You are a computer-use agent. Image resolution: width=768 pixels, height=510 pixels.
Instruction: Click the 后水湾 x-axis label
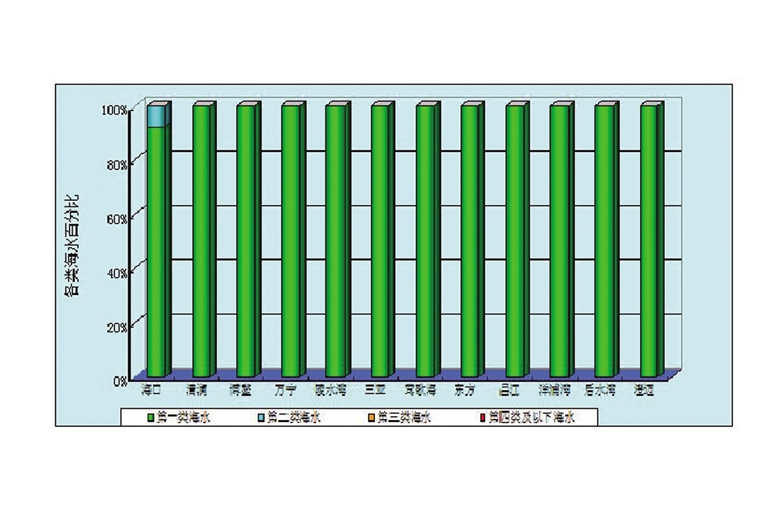601,387
